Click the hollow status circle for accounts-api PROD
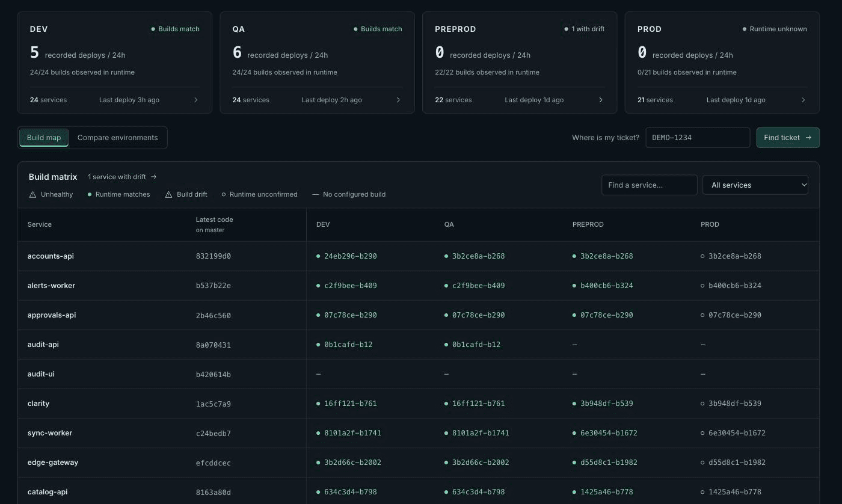This screenshot has height=504, width=842. [702, 256]
